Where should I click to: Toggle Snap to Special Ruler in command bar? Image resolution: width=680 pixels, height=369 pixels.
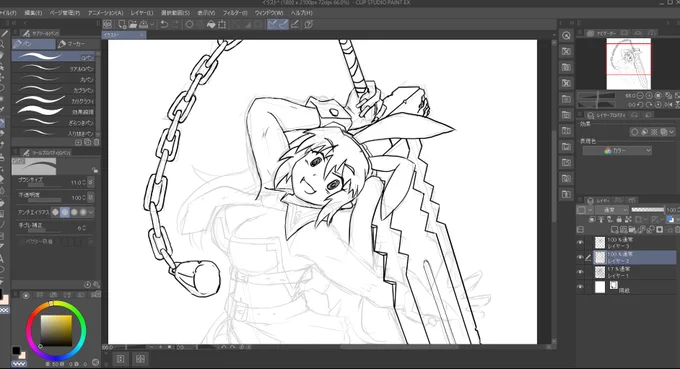click(x=284, y=24)
